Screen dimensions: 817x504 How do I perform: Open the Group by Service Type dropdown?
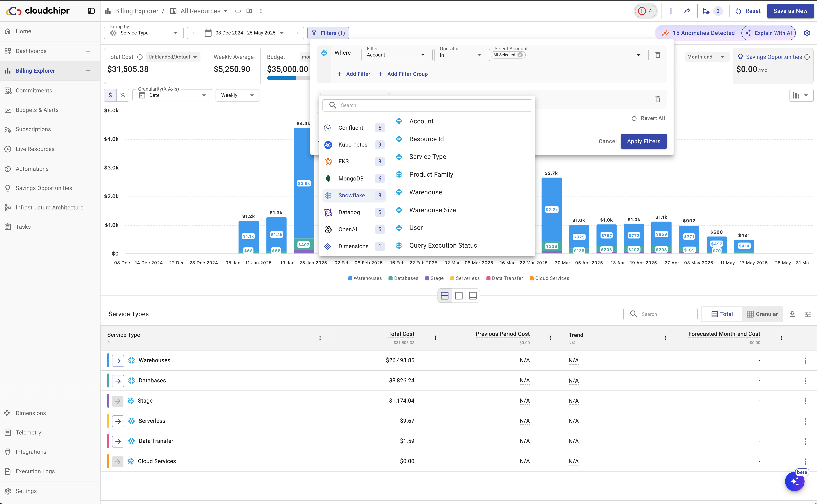(x=144, y=33)
